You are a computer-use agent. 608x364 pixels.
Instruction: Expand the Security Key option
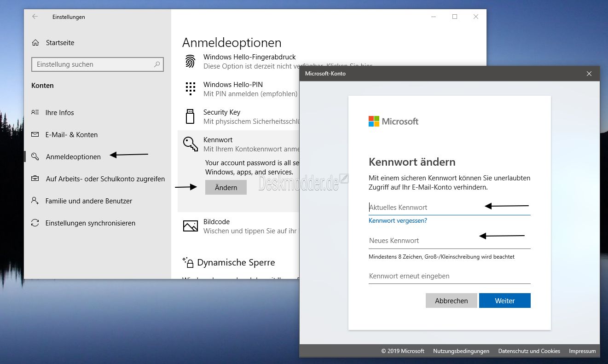[238, 116]
